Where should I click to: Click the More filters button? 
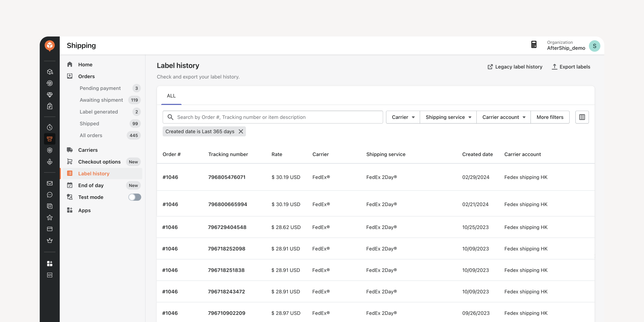(550, 117)
